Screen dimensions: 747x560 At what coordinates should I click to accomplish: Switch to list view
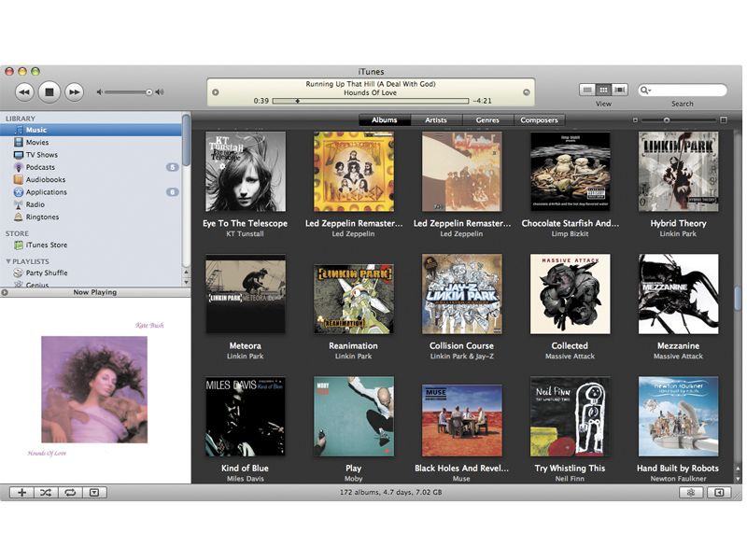[x=587, y=90]
